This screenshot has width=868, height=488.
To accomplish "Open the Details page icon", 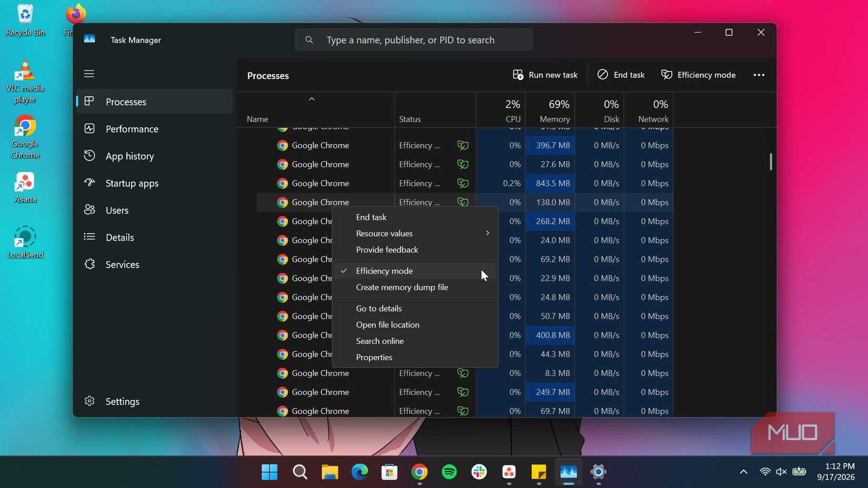I will tap(89, 237).
